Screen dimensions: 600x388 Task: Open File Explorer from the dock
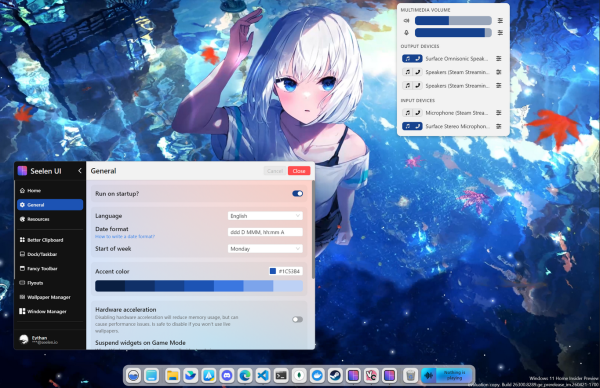(173, 376)
